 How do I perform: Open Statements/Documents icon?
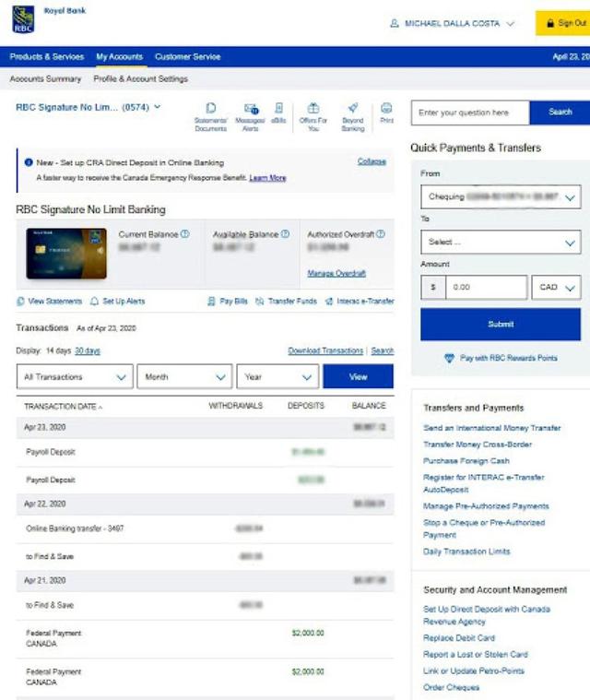click(x=210, y=109)
